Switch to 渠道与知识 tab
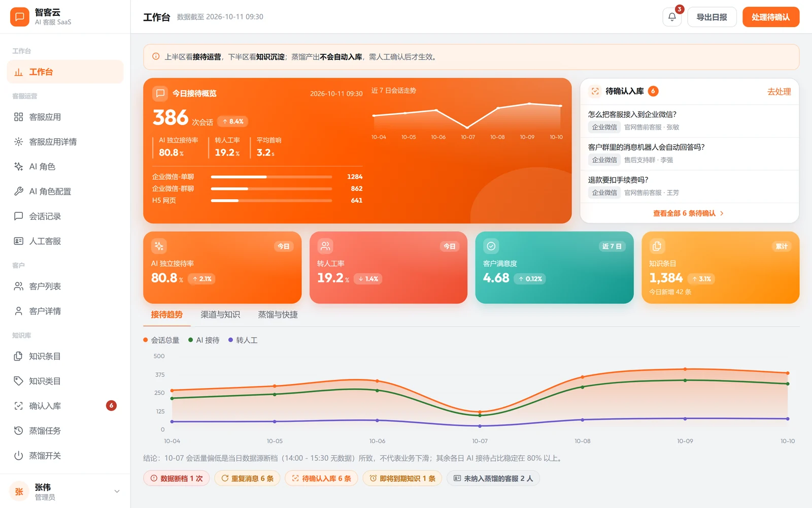This screenshot has height=508, width=812. [220, 315]
